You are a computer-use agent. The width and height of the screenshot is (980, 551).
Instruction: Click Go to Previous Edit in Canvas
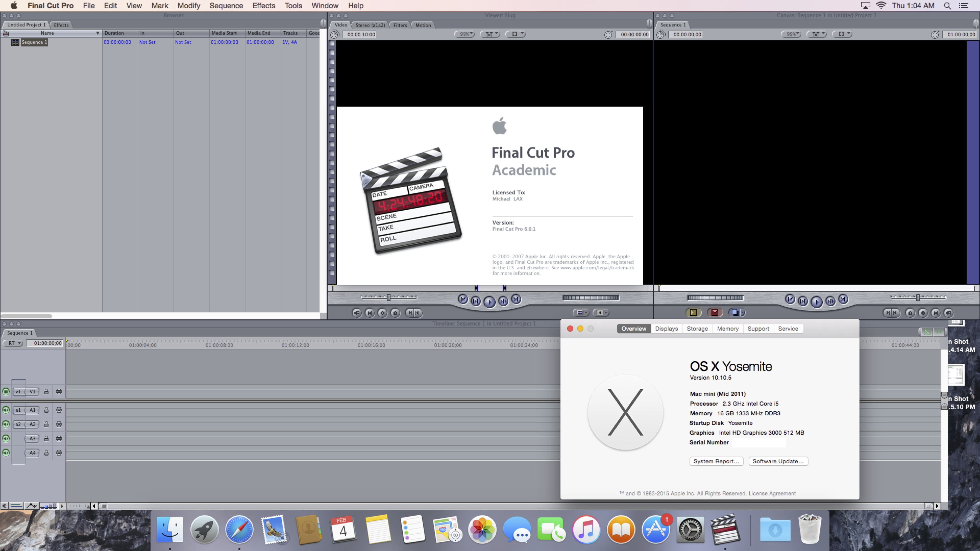pos(790,299)
